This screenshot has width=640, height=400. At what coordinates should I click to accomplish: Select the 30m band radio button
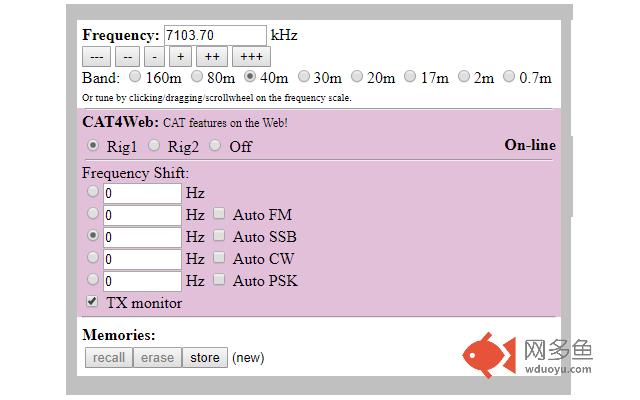(x=304, y=76)
